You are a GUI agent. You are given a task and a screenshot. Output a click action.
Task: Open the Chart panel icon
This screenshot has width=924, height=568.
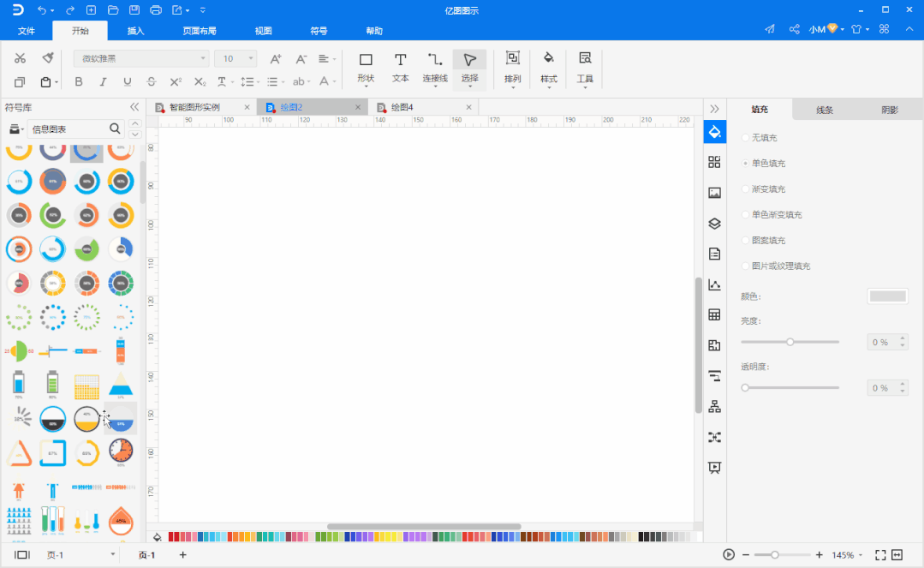pyautogui.click(x=714, y=284)
